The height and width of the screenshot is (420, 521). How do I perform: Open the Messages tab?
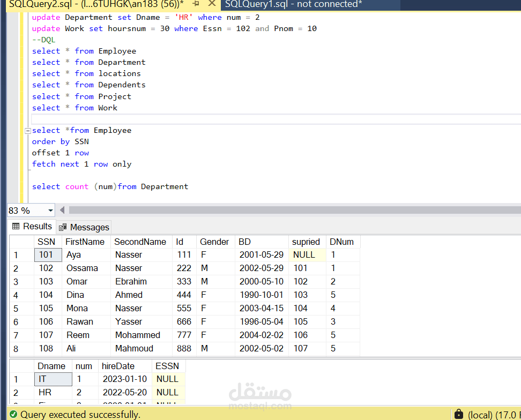(x=84, y=227)
